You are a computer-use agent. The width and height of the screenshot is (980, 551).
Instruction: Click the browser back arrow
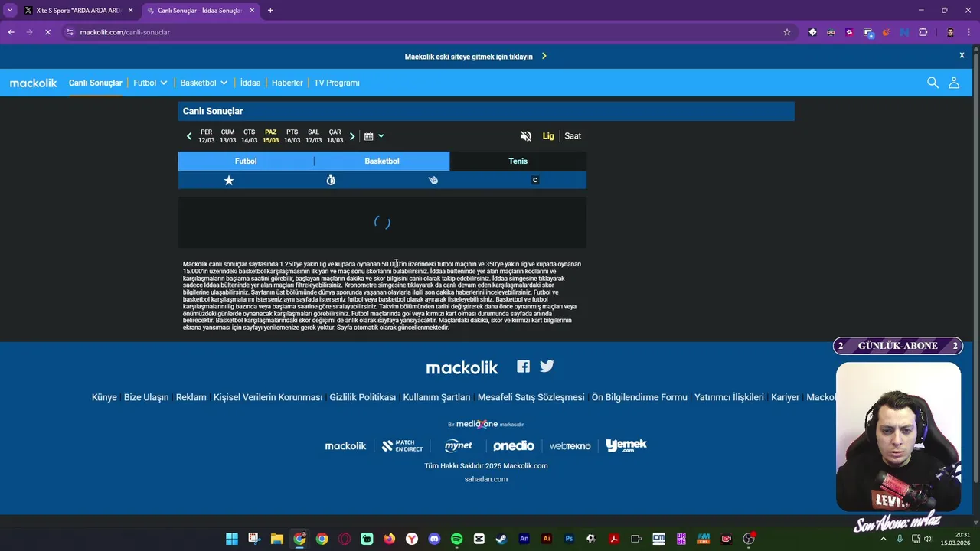click(x=11, y=32)
